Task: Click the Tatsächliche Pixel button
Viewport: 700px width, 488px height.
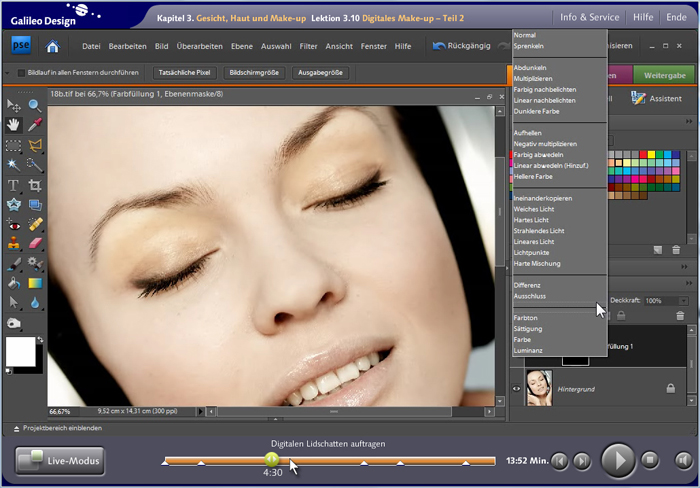Action: coord(184,73)
